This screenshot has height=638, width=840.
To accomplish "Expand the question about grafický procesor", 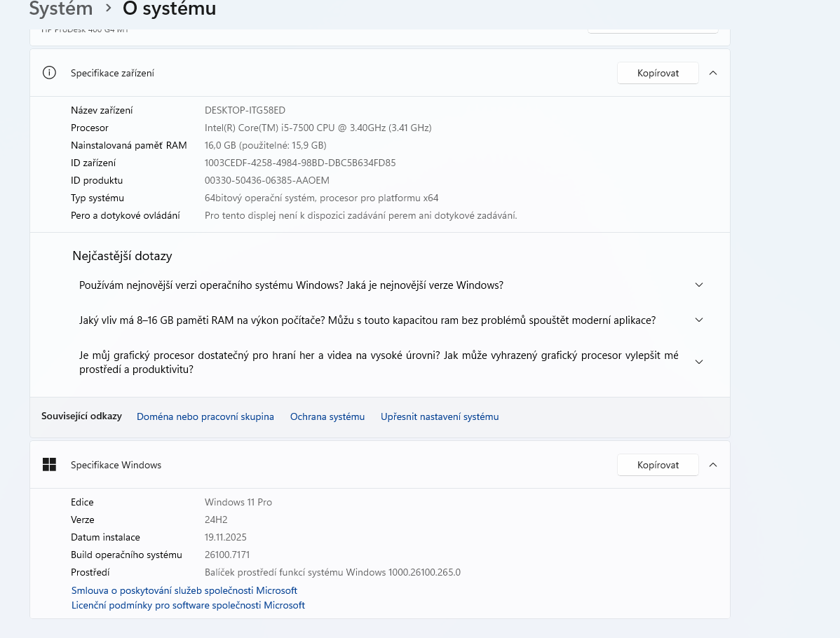I will 698,362.
